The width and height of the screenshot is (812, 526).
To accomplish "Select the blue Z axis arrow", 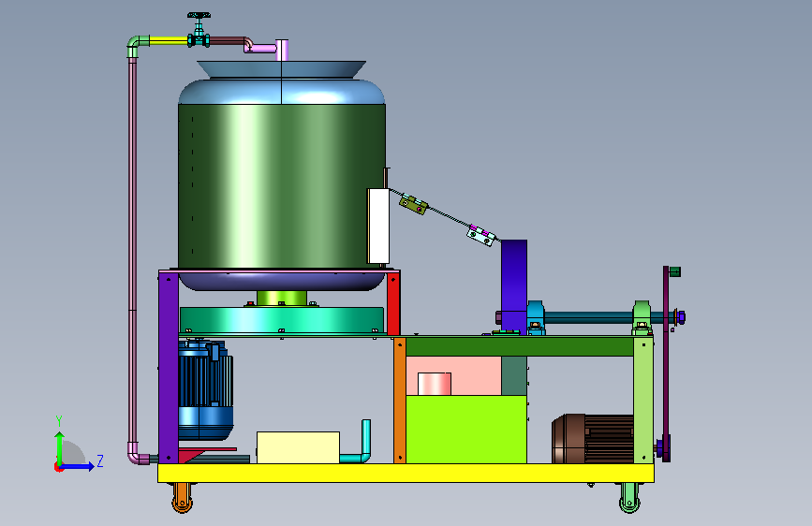I will pos(78,466).
